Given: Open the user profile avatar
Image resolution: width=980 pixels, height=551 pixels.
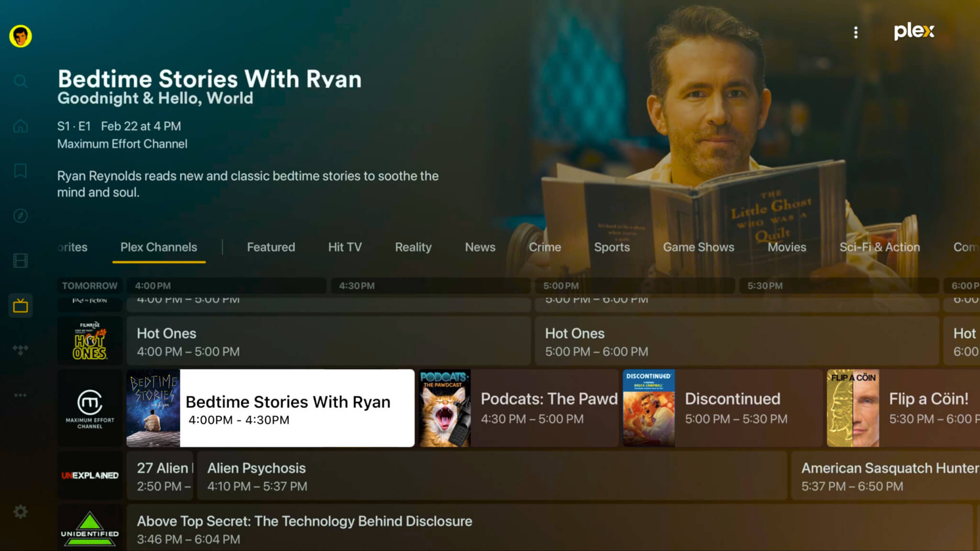Looking at the screenshot, I should [x=21, y=36].
